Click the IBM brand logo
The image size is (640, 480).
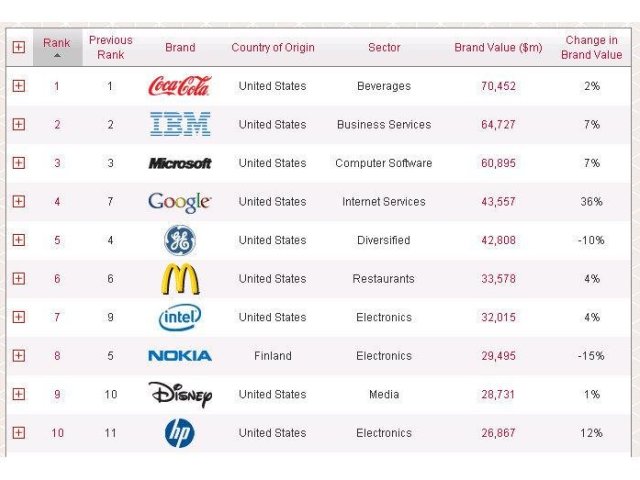coord(180,124)
